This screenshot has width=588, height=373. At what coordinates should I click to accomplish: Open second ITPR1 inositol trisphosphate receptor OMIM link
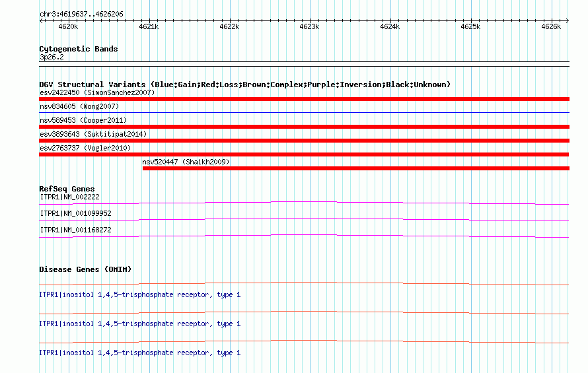point(140,323)
